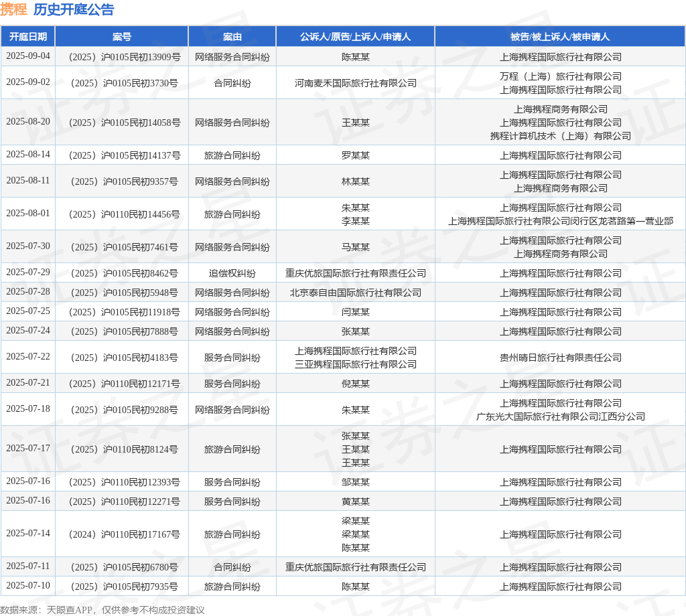
Task: Click plaintiff 罗某某
Action: tap(355, 155)
